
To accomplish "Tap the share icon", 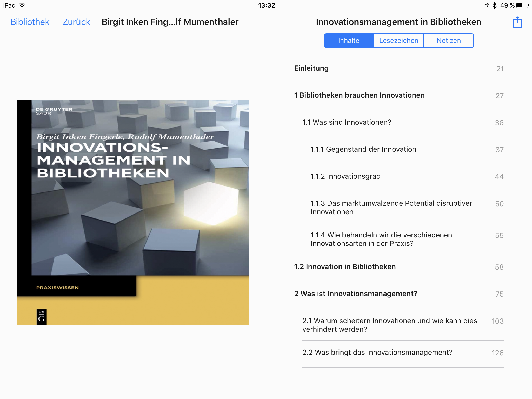I will pos(517,22).
